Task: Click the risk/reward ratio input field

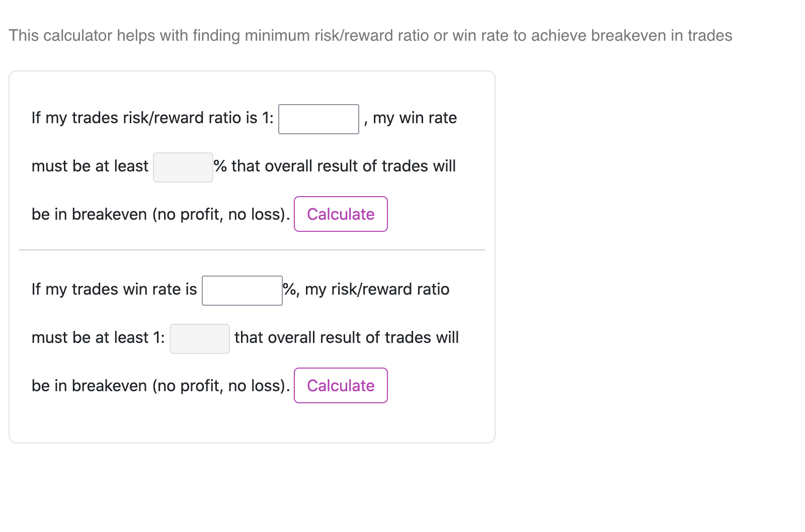Action: [x=318, y=119]
